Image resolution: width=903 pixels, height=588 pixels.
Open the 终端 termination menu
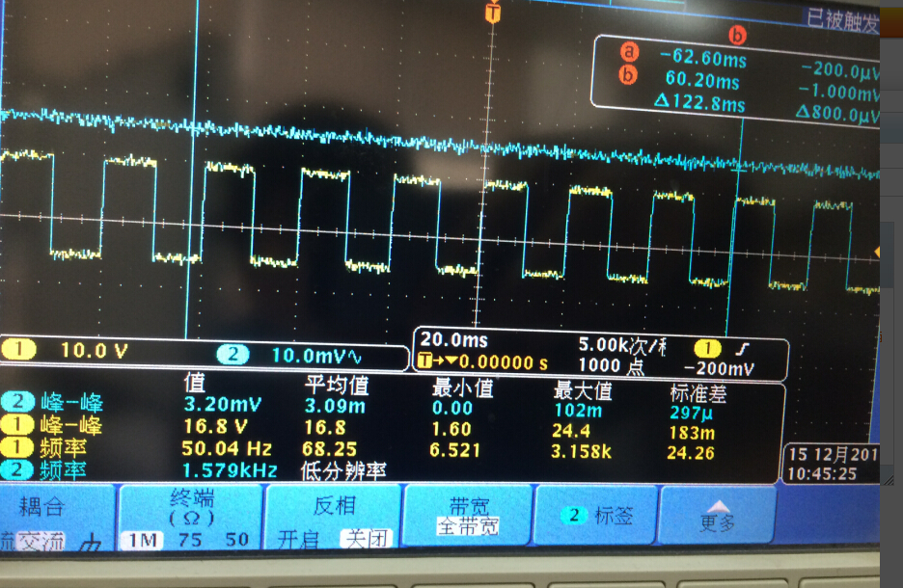[191, 518]
